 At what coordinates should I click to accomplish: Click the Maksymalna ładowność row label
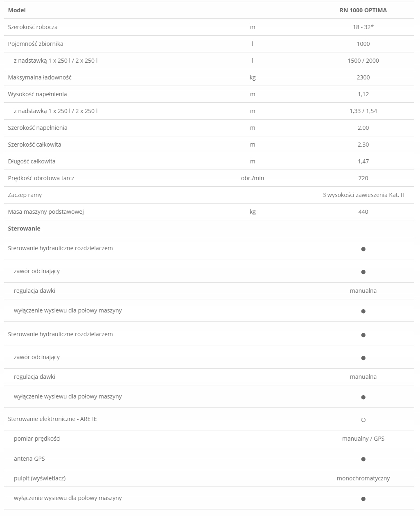click(40, 77)
